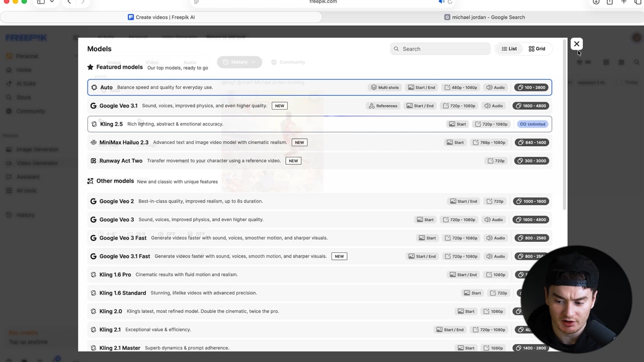The height and width of the screenshot is (362, 644).
Task: Click Google icon beside Veo 3.1
Action: tap(93, 106)
